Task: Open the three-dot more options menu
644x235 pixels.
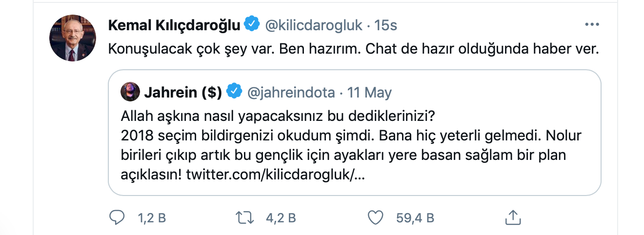Action: 591,24
